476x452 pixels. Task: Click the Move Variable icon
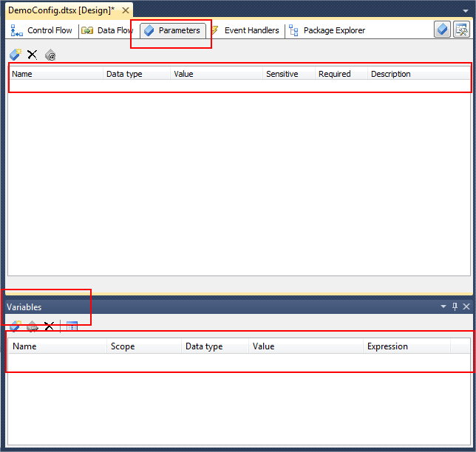(x=33, y=326)
